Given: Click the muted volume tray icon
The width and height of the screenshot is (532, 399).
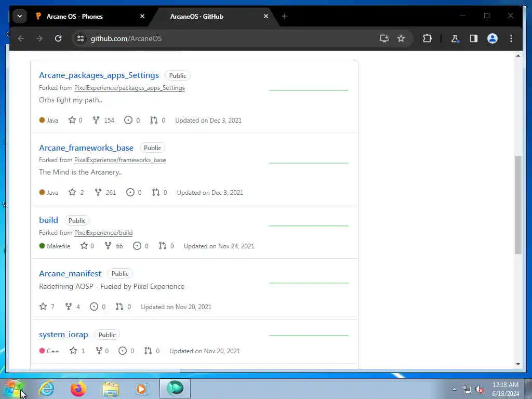Looking at the screenshot, I should pos(480,390).
